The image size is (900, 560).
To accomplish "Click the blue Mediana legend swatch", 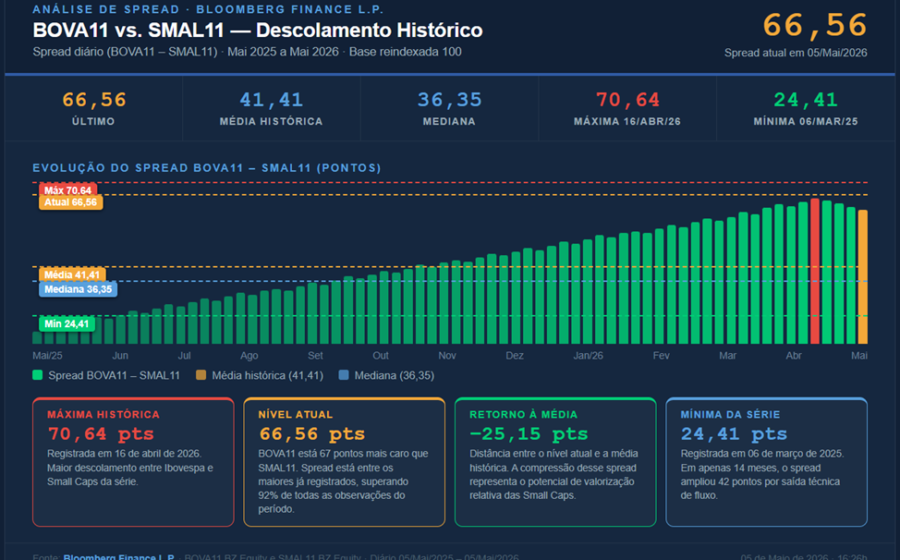I will (343, 375).
